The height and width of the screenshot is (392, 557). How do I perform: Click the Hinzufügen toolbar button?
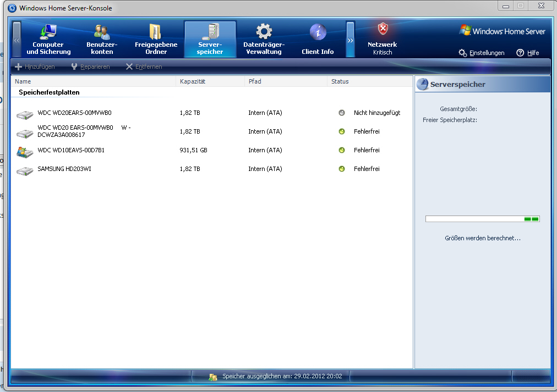tap(35, 67)
